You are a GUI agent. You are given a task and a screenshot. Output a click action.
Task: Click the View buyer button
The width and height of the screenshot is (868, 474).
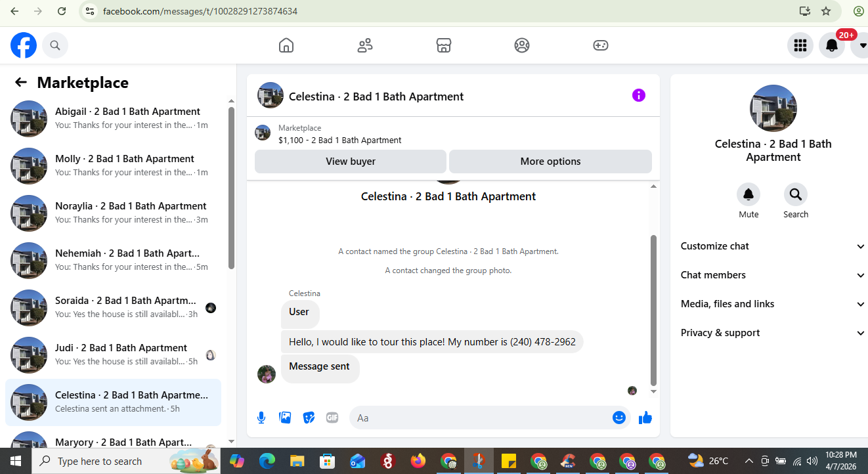351,162
